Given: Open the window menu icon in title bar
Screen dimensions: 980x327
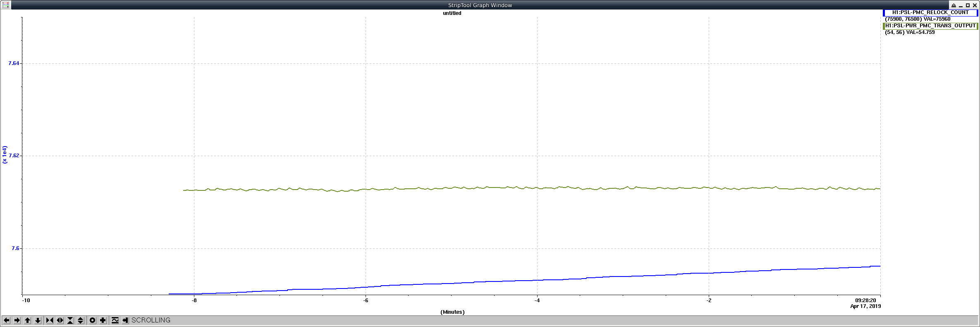Looking at the screenshot, I should (6, 5).
